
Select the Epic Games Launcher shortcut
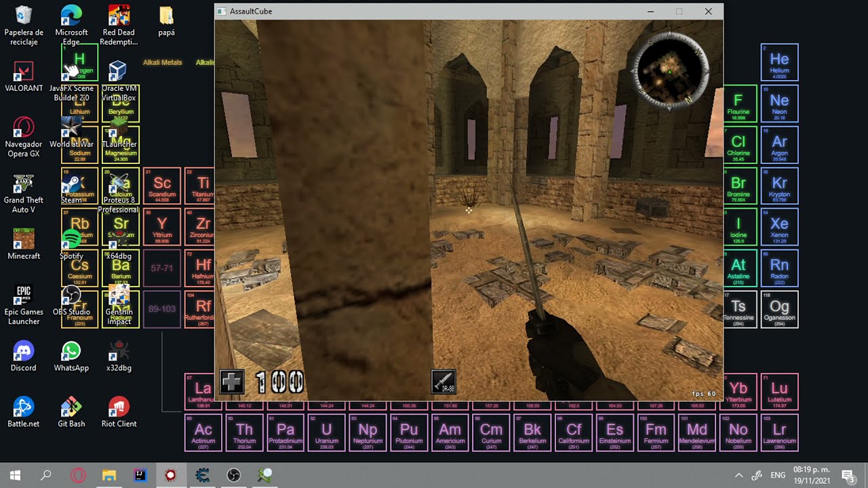click(24, 305)
